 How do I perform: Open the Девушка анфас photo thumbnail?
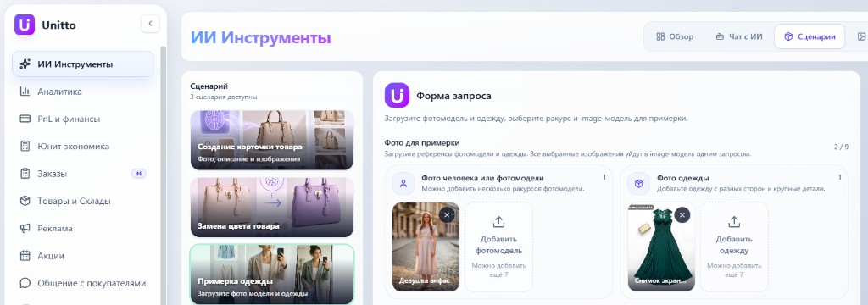pyautogui.click(x=426, y=247)
